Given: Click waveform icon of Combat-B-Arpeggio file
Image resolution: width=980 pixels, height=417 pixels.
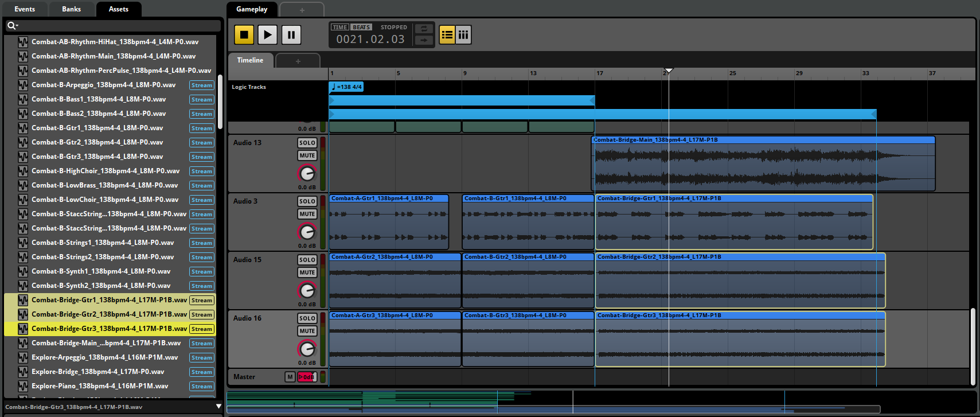Looking at the screenshot, I should tap(23, 85).
